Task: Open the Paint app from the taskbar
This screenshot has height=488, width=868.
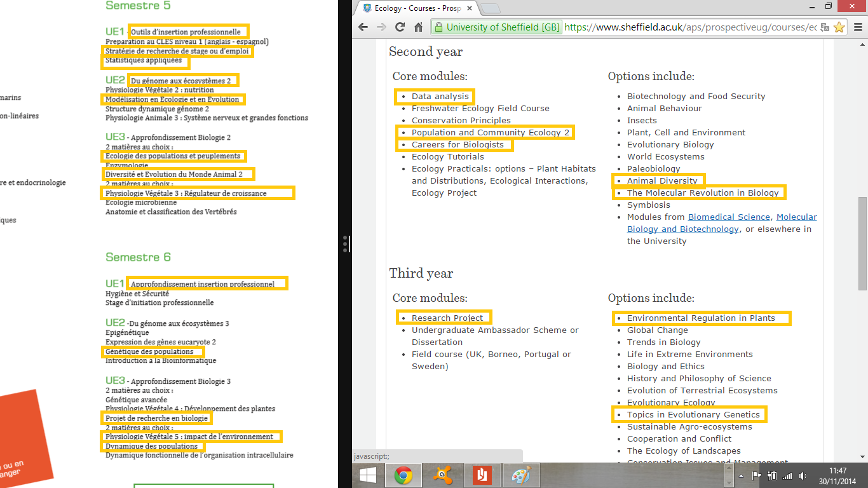Action: pyautogui.click(x=521, y=475)
